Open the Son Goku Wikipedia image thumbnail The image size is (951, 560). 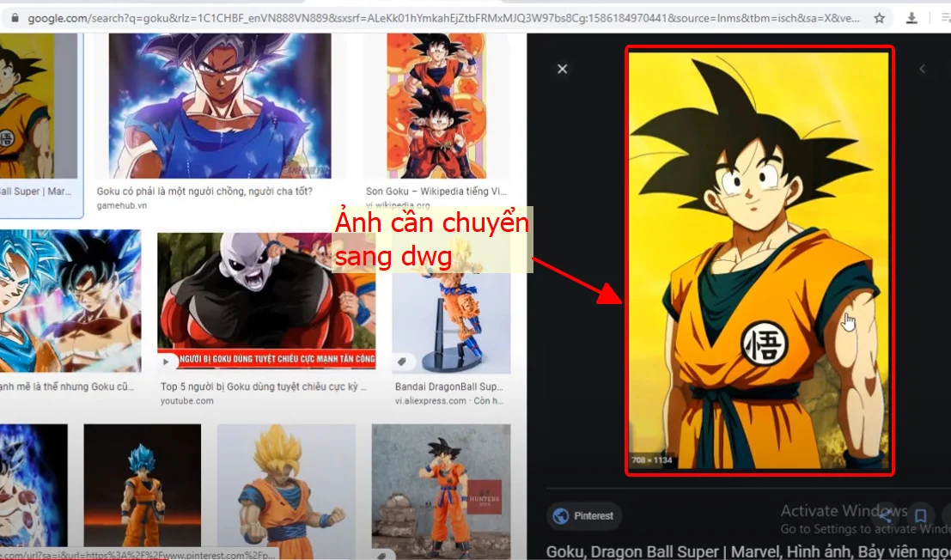click(436, 106)
